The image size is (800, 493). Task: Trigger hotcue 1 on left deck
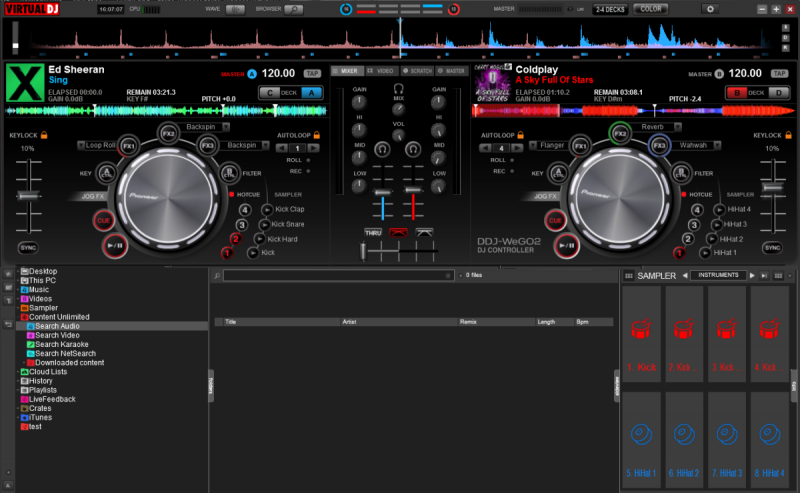[x=227, y=253]
